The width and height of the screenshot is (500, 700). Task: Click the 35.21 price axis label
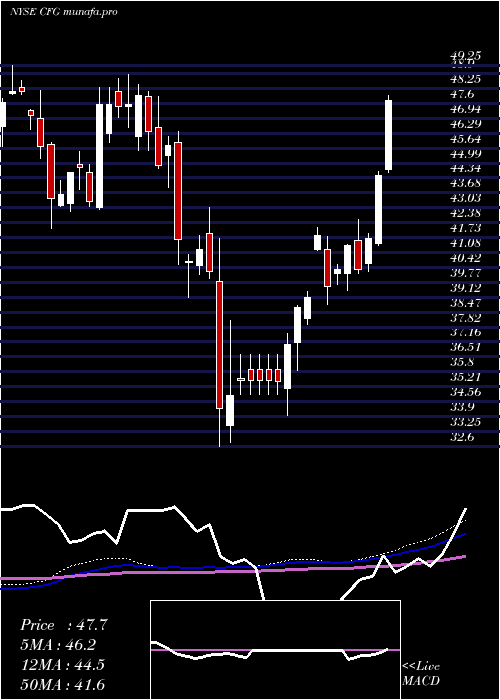pyautogui.click(x=466, y=377)
